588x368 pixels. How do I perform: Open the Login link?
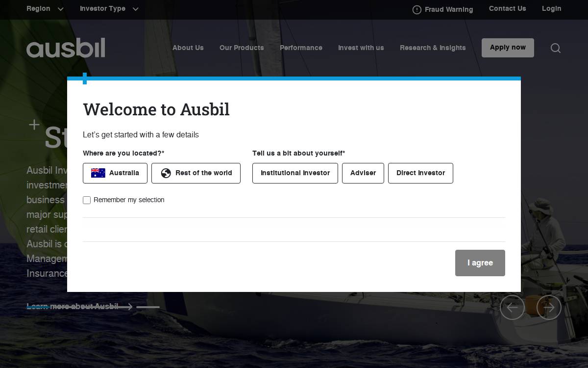coord(552,9)
